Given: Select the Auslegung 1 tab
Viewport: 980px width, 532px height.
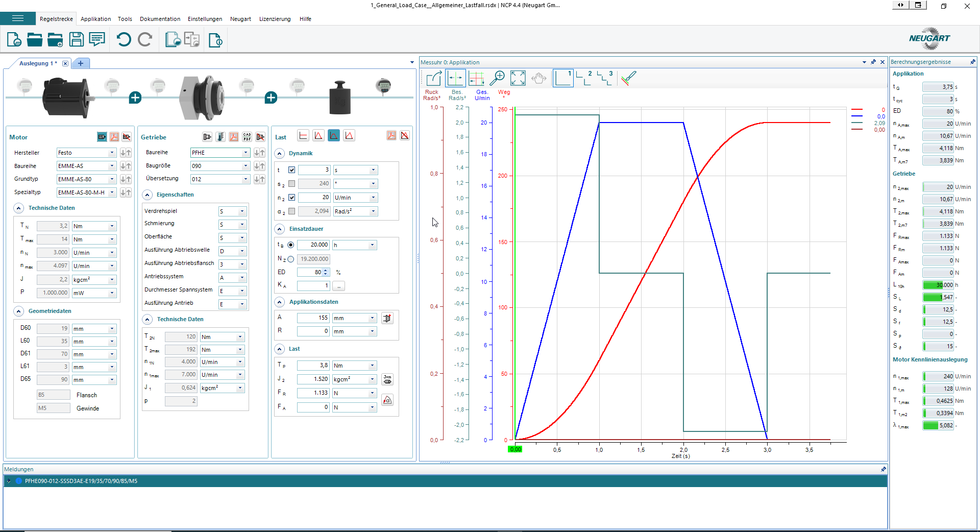Looking at the screenshot, I should point(38,63).
